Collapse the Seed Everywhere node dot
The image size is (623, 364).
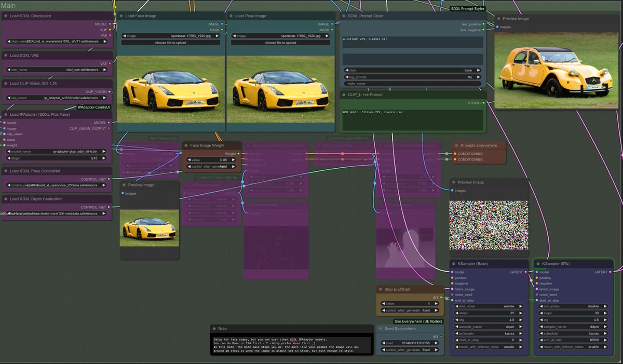click(381, 329)
